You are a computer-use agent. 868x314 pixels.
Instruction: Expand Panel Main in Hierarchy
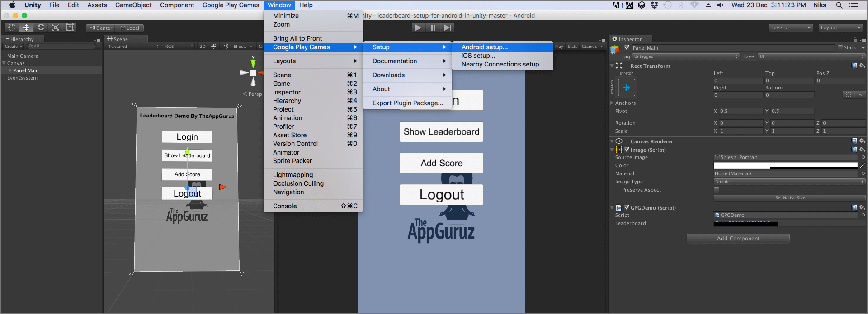pyautogui.click(x=10, y=70)
